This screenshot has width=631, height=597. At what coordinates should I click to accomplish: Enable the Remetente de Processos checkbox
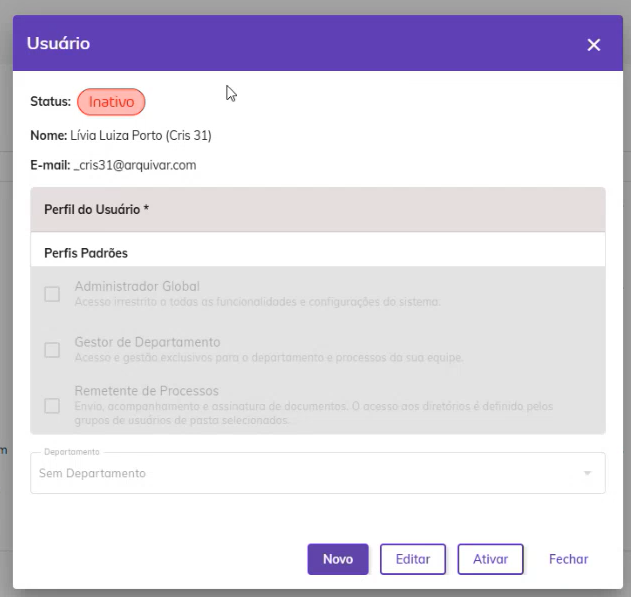click(52, 406)
